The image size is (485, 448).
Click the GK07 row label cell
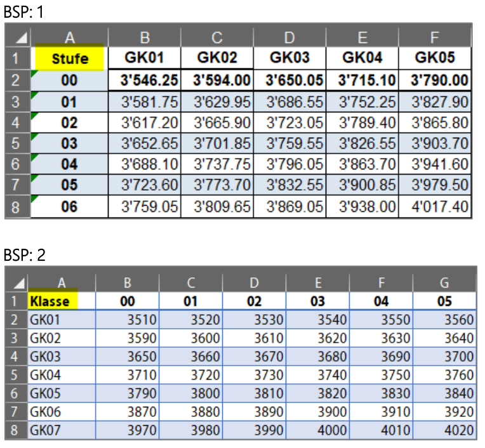point(60,431)
